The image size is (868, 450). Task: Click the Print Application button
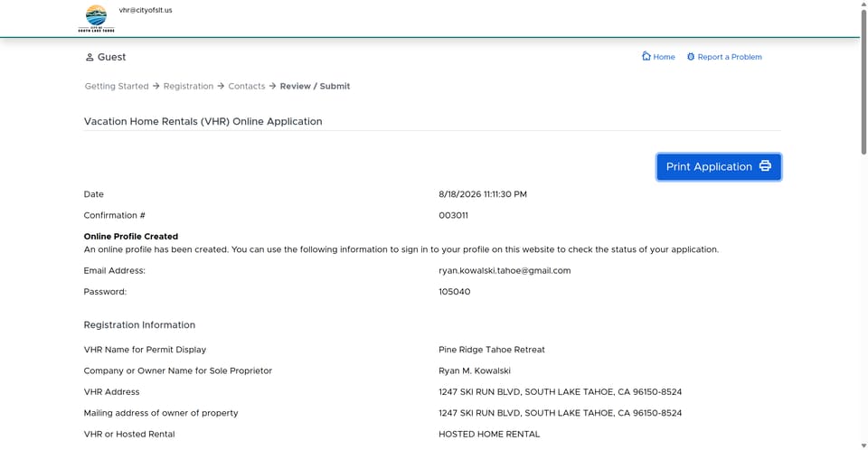point(719,166)
